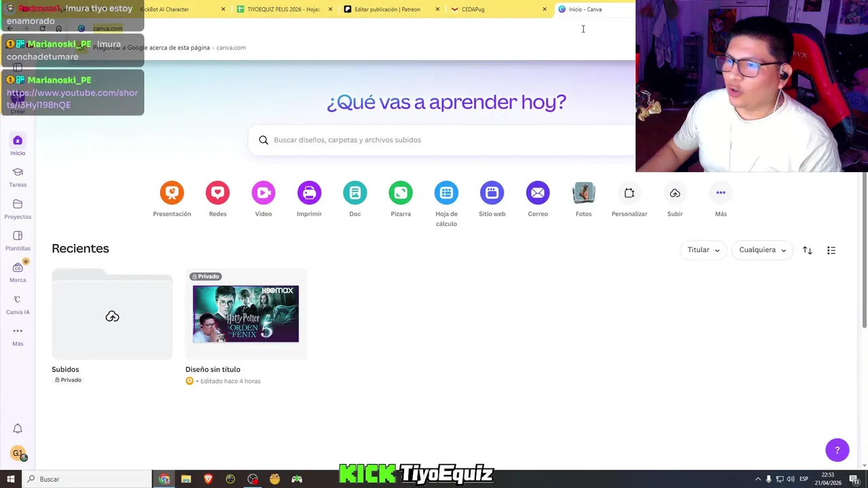Open the notifications bell
Viewport: 868px width, 488px height.
[x=18, y=429]
